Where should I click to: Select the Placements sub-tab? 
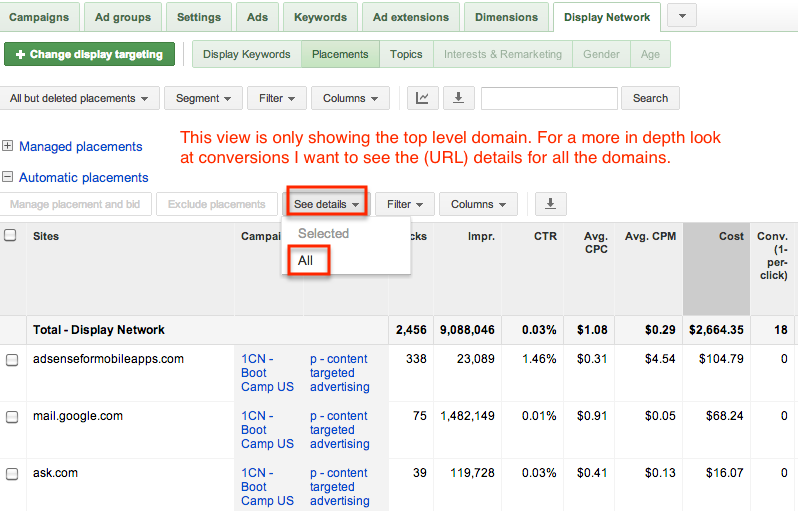(340, 54)
